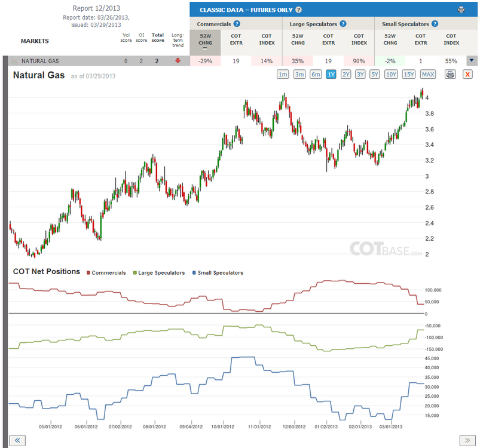Click the 90% Large Speculators COT index cell
Viewport: 480px width, 448px height.
pyautogui.click(x=359, y=61)
